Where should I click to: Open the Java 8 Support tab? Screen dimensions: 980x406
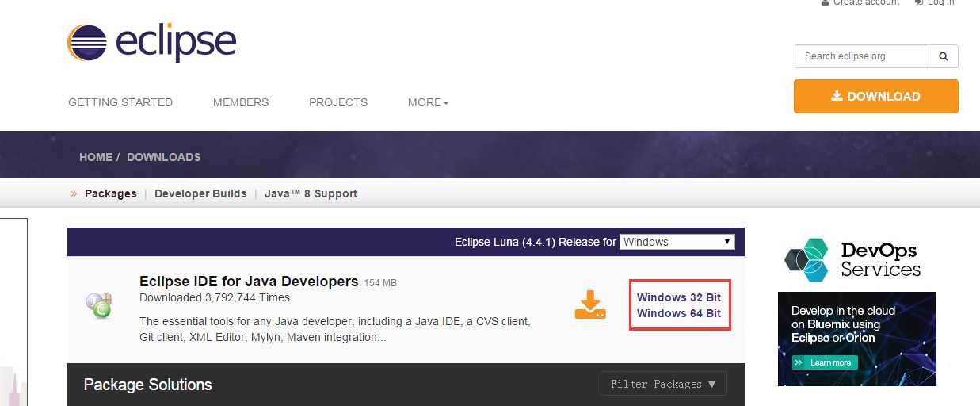click(x=311, y=193)
